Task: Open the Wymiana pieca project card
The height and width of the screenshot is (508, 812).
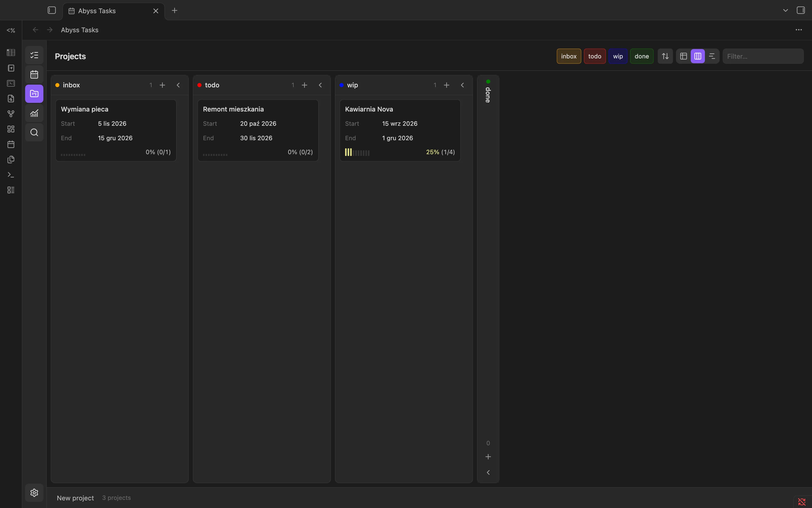Action: [116, 130]
